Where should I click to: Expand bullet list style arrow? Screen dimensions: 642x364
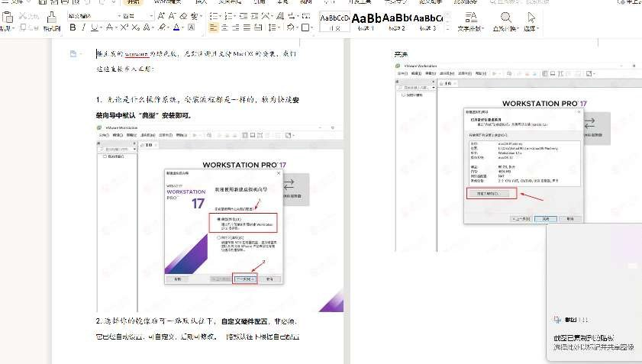pos(219,16)
